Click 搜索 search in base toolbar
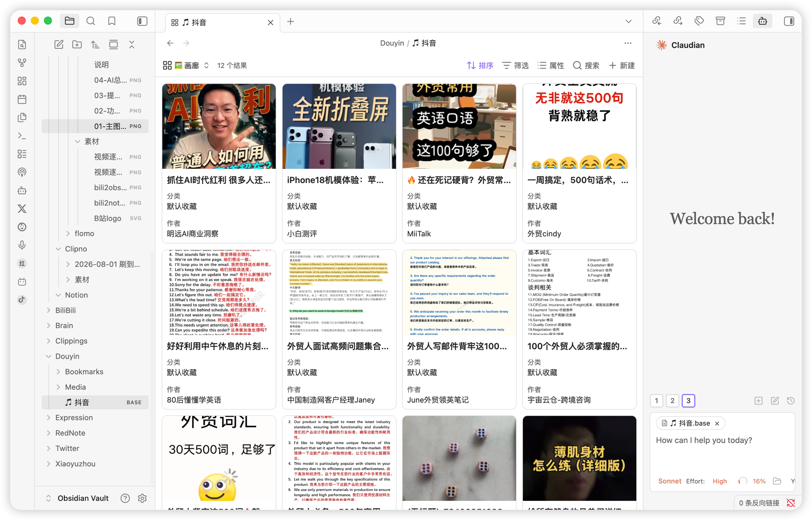812x520 pixels. click(x=586, y=65)
